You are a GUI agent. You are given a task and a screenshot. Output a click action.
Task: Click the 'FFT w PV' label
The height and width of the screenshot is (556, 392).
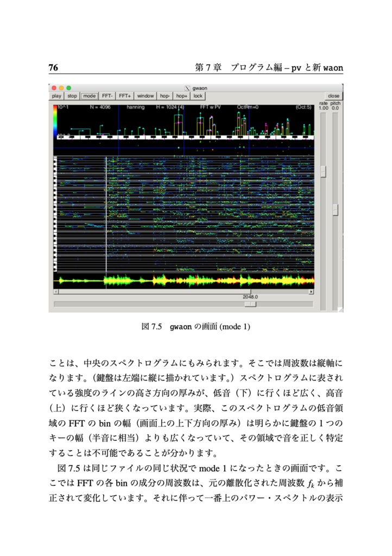point(211,107)
